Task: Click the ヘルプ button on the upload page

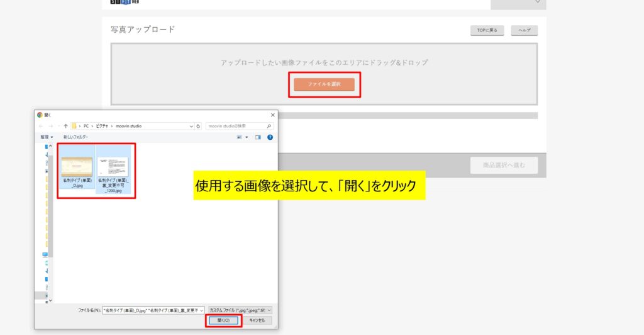Action: click(x=524, y=31)
